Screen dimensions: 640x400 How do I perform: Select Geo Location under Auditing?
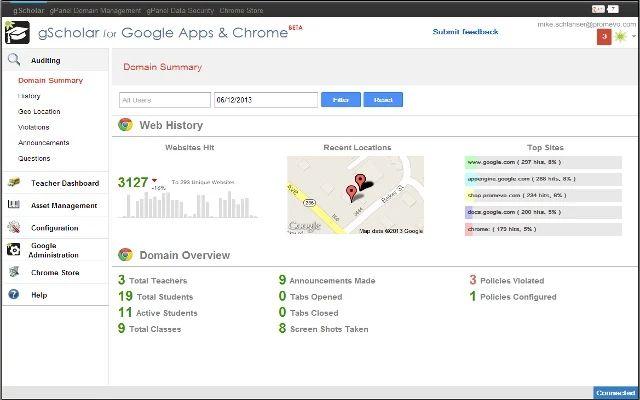pyautogui.click(x=39, y=111)
